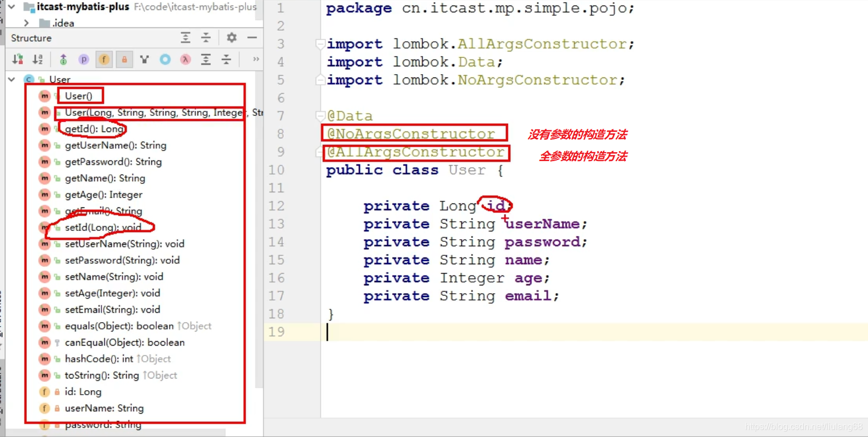
Task: Open Structure panel settings gear
Action: (x=232, y=38)
